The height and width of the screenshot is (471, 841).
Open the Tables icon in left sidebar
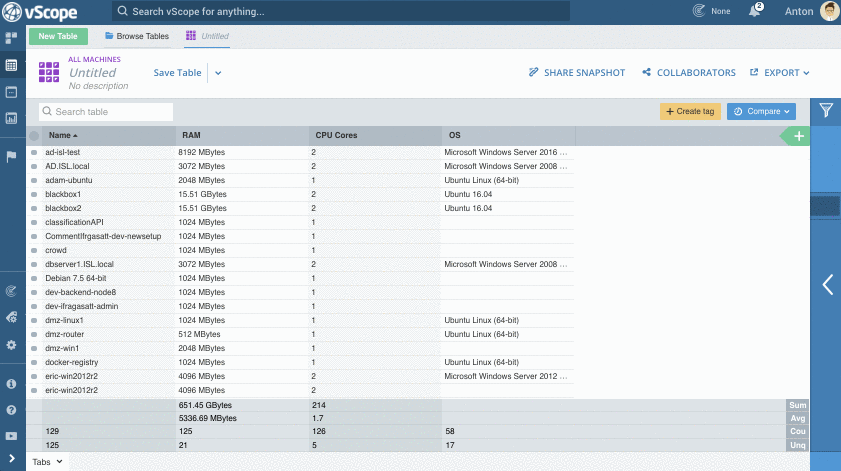11,65
